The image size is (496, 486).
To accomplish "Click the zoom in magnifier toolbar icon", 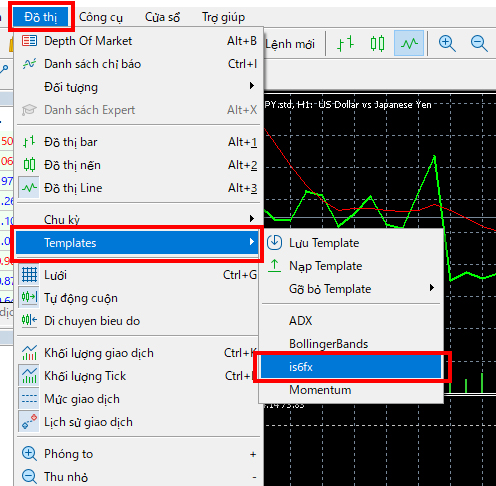I will click(x=447, y=44).
